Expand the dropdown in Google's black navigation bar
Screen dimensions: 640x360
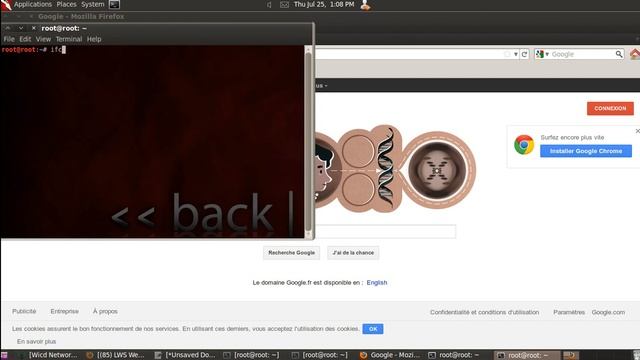[x=321, y=86]
